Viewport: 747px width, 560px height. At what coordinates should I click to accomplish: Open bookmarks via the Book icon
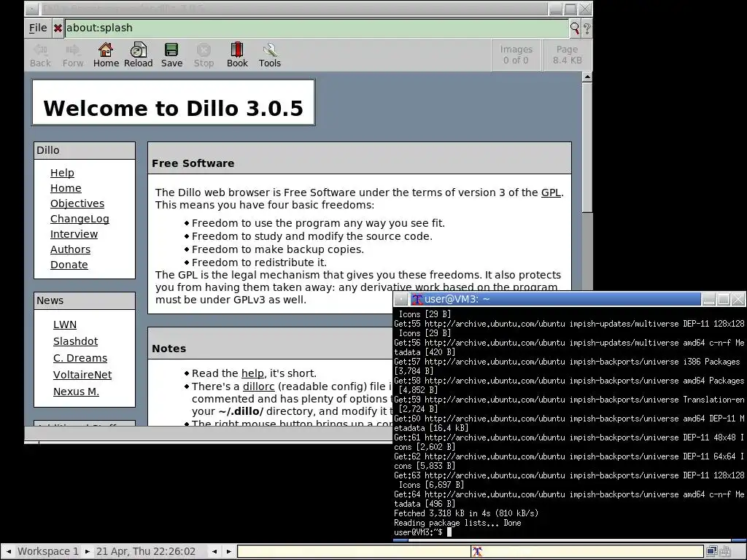pos(237,55)
